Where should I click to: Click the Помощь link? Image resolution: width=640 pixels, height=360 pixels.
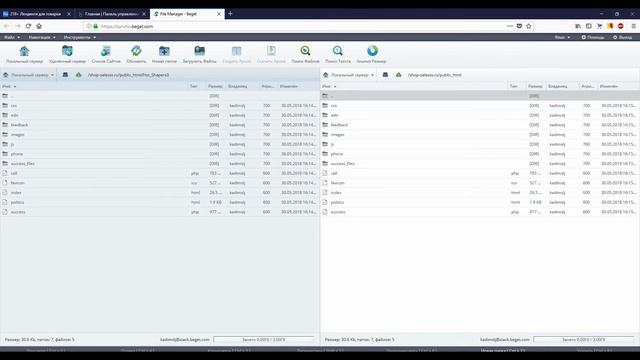[x=593, y=37]
